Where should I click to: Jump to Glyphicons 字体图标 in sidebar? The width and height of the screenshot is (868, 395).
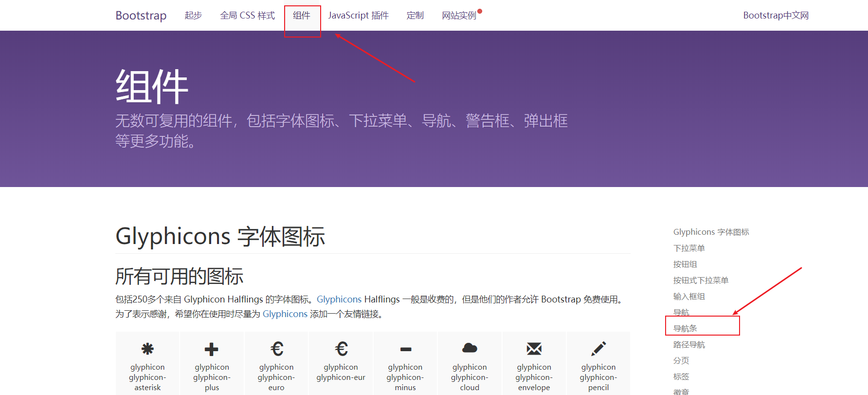coord(711,232)
